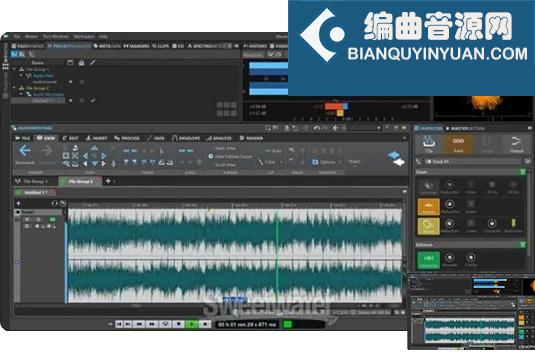Click the Record transport button
This screenshot has width=535, height=363.
[x=205, y=324]
